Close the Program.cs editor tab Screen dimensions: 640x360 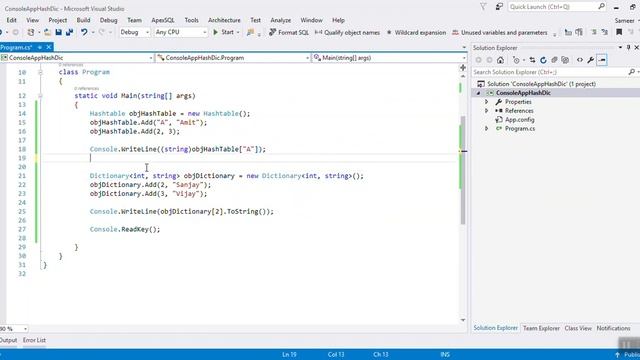(x=49, y=47)
